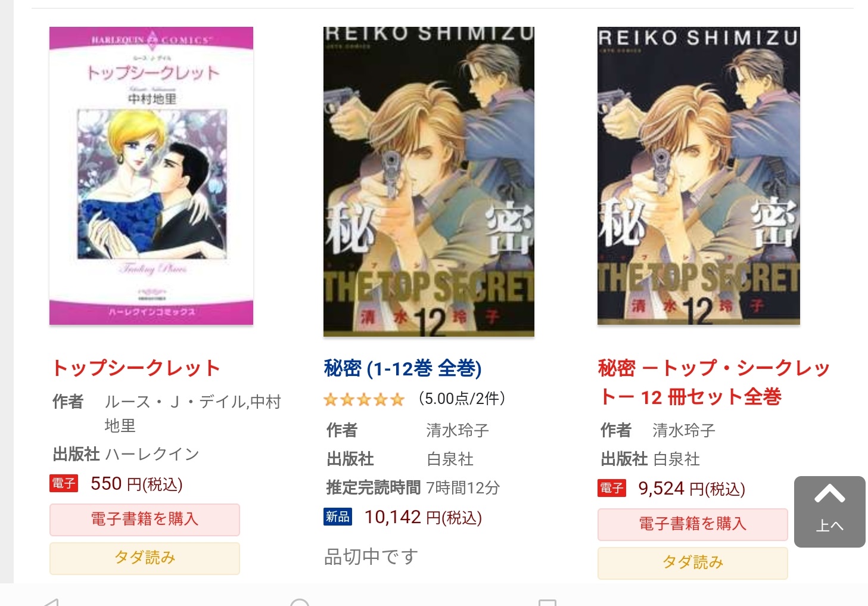The height and width of the screenshot is (606, 868).
Task: Click author name 清水玲子 under 秘密 (1-12巻 全巻)
Action: pyautogui.click(x=458, y=430)
